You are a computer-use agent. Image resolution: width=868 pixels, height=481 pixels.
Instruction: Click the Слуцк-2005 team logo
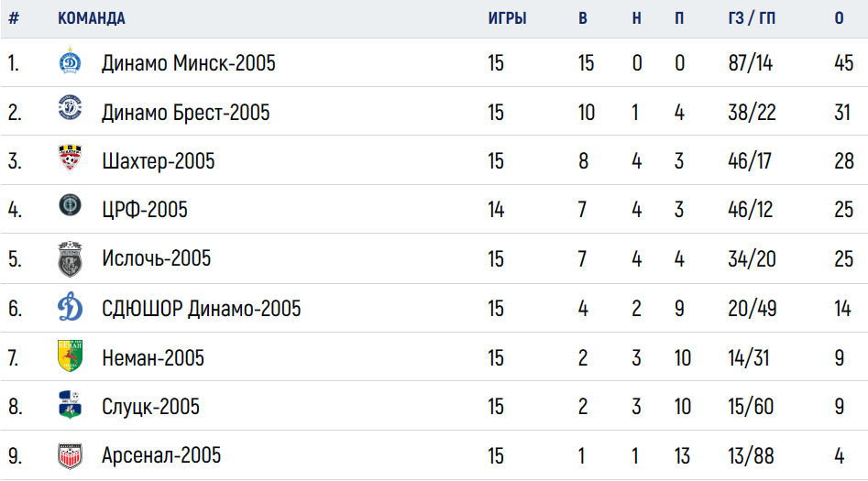click(x=71, y=405)
